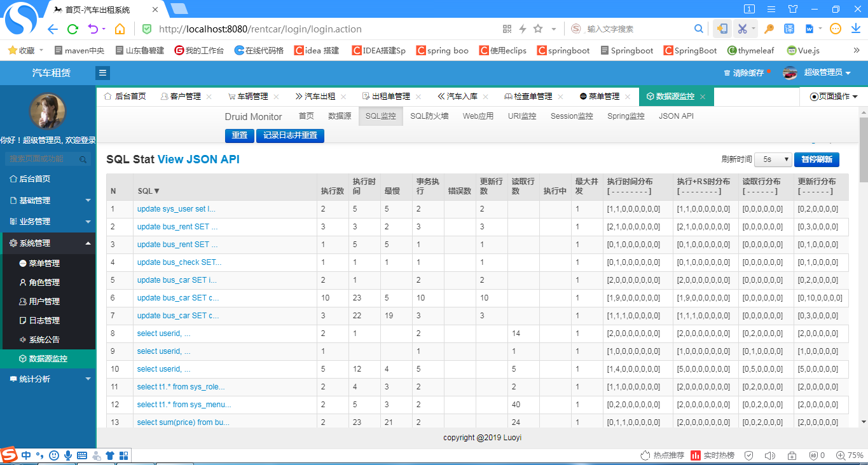Expand the 基础管理 sidebar menu
Image resolution: width=868 pixels, height=465 pixels.
tap(48, 200)
